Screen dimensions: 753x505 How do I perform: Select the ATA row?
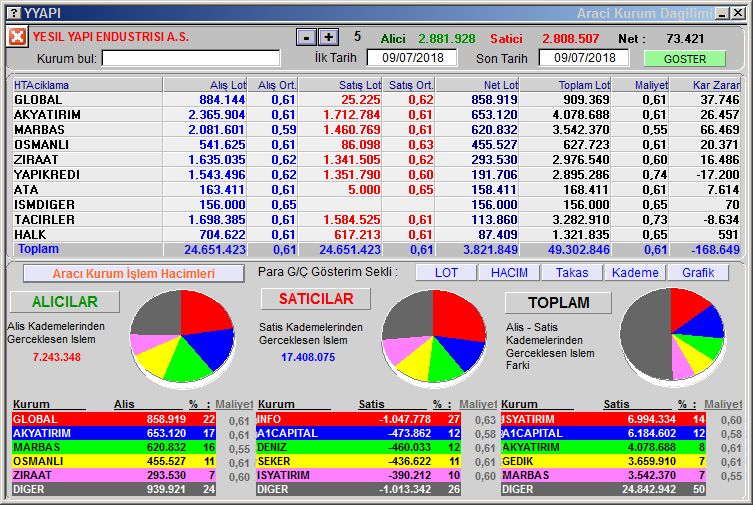pos(376,190)
